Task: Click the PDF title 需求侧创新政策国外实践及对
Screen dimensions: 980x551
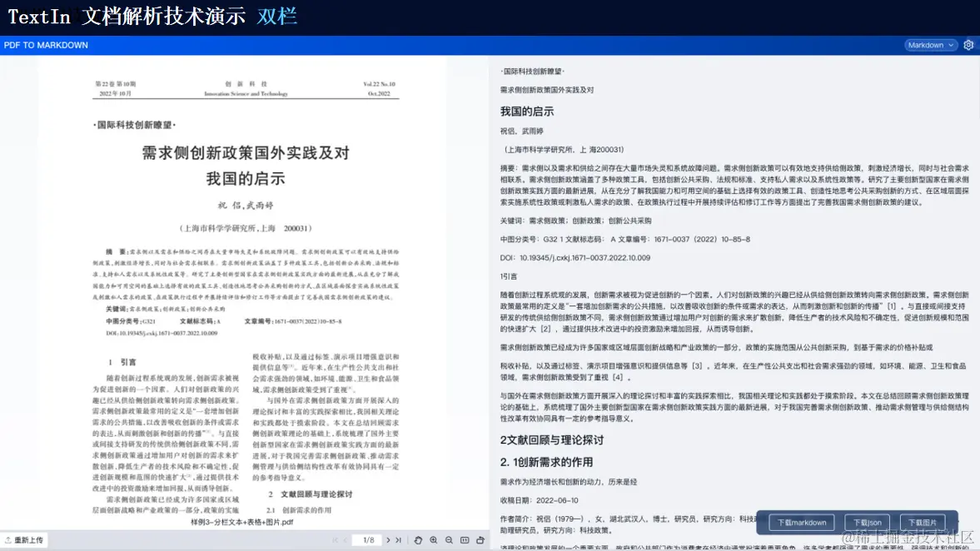Action: click(x=246, y=153)
